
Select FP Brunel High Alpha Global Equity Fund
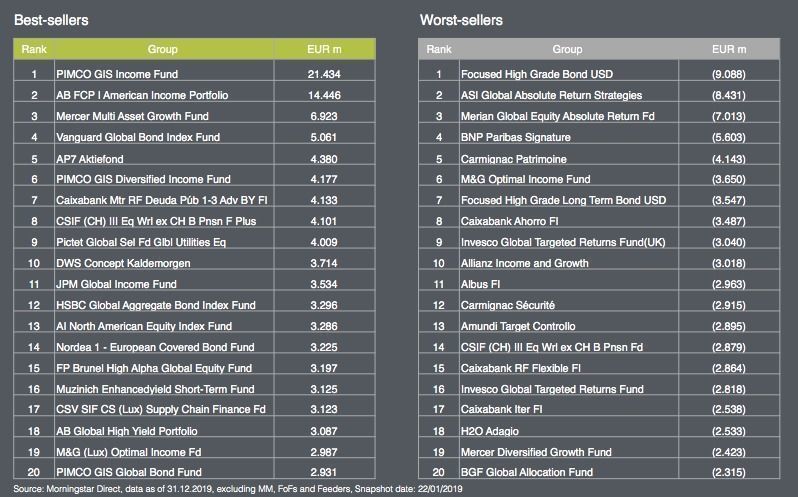[154, 368]
